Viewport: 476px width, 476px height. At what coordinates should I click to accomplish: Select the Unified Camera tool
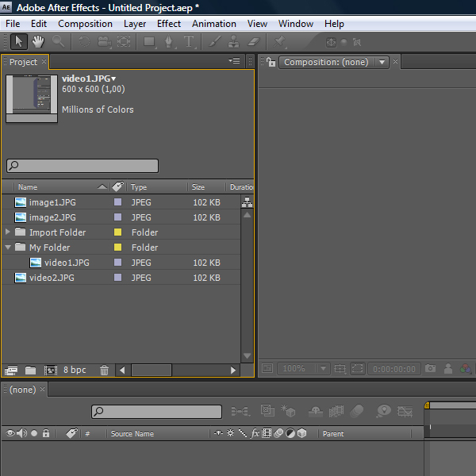point(104,41)
